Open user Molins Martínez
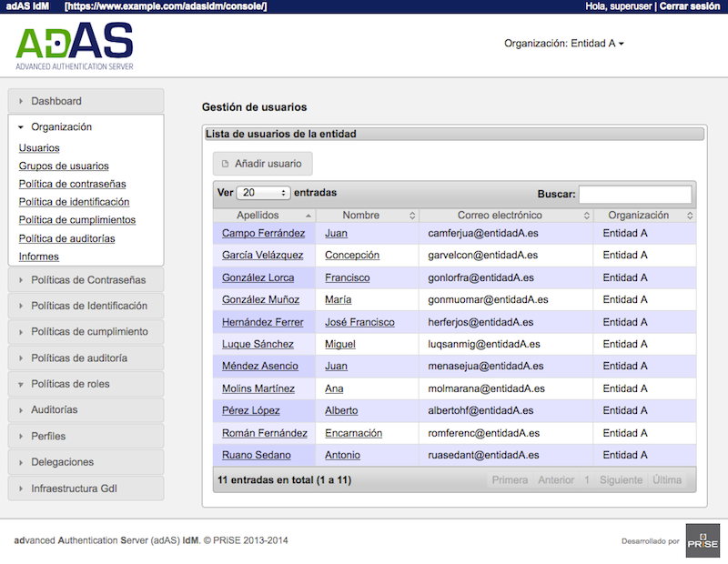The image size is (728, 564). (258, 388)
